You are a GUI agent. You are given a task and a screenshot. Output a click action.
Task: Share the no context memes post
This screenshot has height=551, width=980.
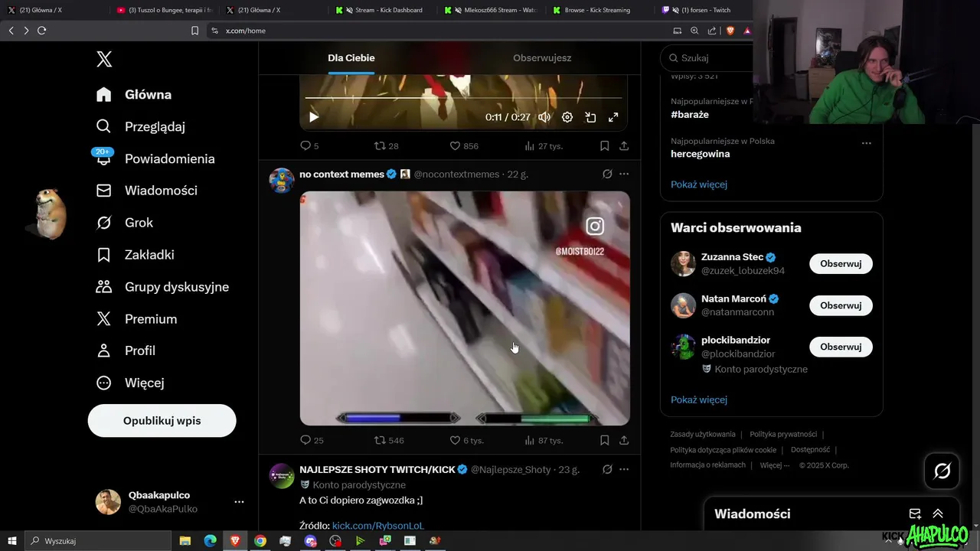(x=624, y=440)
